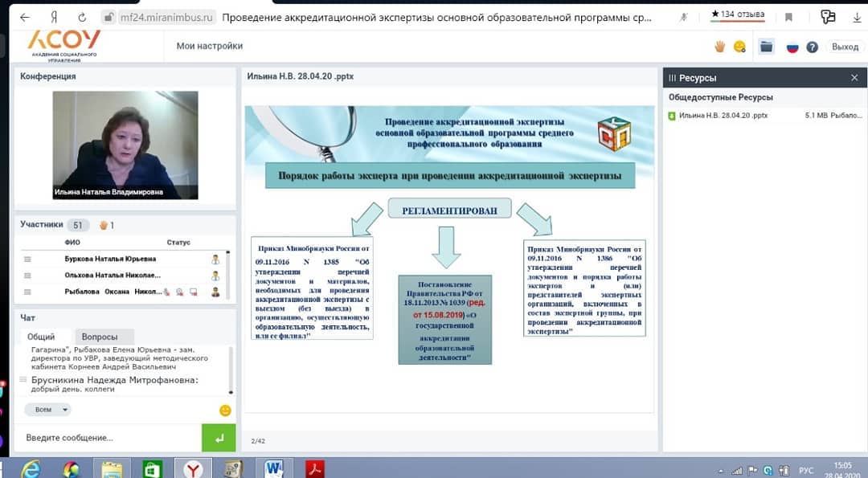The width and height of the screenshot is (868, 478).
Task: Close the Ресурсы panel
Action: pyautogui.click(x=854, y=78)
